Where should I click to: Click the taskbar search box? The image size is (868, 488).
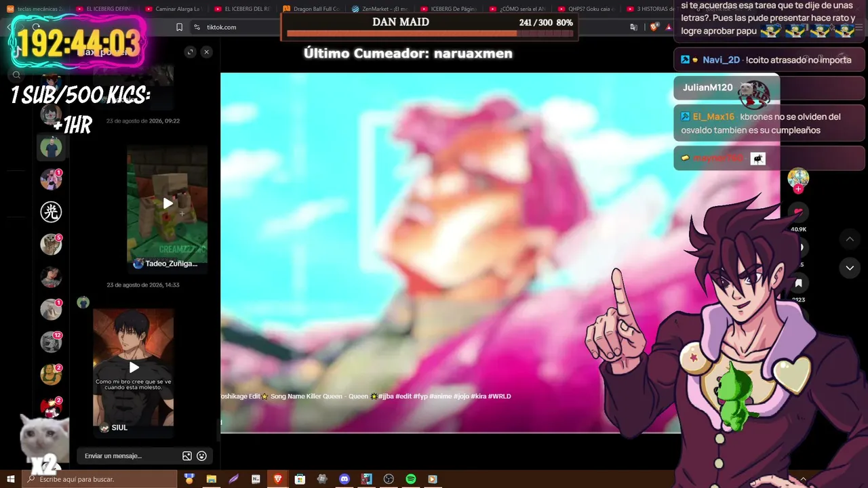tap(100, 479)
